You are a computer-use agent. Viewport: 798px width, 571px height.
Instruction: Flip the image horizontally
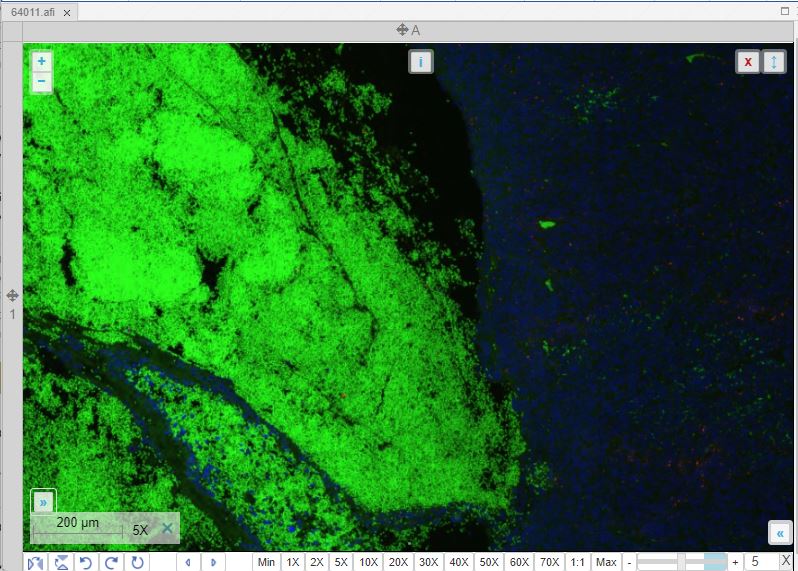35,562
